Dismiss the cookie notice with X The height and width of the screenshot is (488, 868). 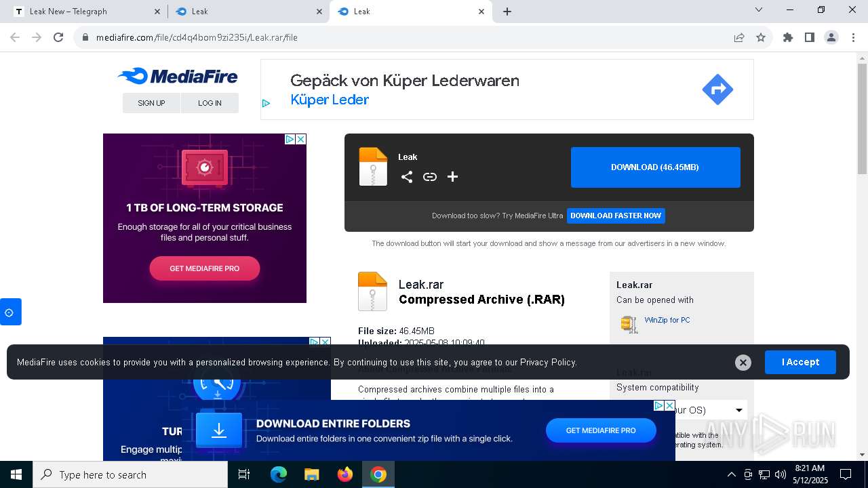(x=743, y=363)
